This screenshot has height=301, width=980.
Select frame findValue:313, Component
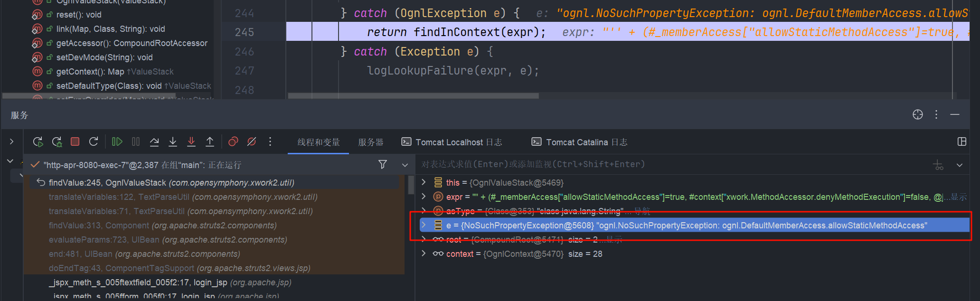coord(162,226)
